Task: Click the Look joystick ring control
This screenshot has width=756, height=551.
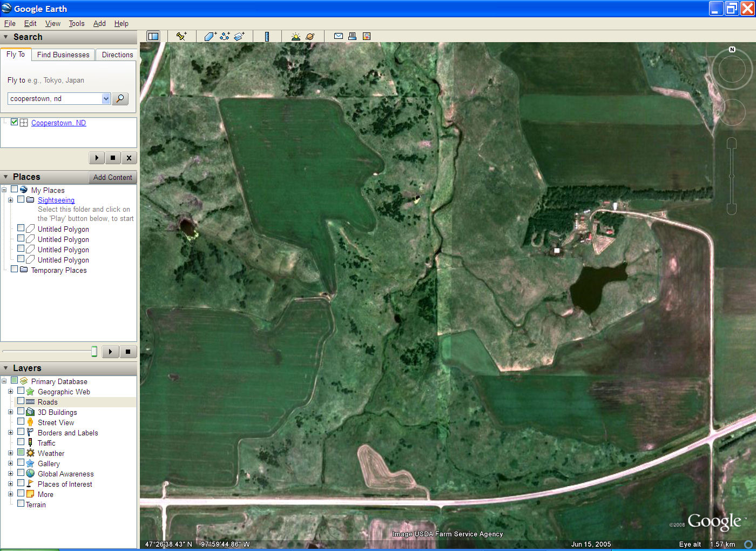Action: tap(732, 70)
